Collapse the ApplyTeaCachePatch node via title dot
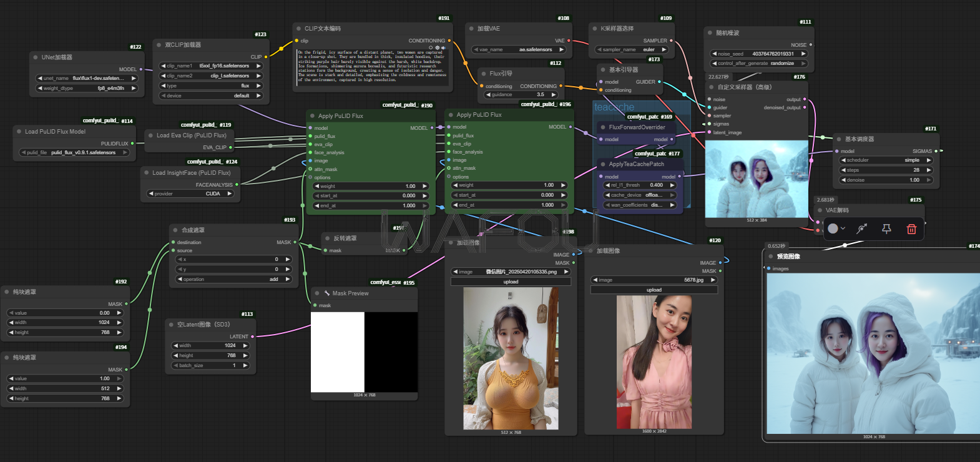Screen dimensions: 980x462 [603, 164]
